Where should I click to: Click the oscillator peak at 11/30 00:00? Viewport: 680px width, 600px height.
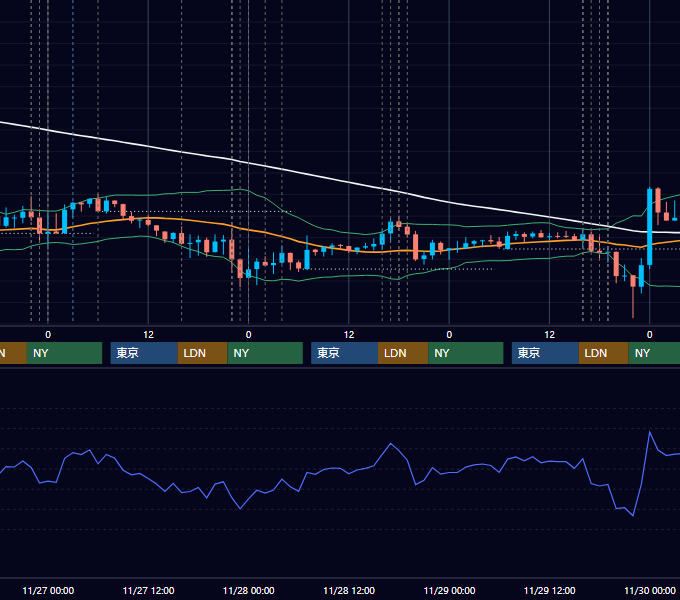[650, 432]
